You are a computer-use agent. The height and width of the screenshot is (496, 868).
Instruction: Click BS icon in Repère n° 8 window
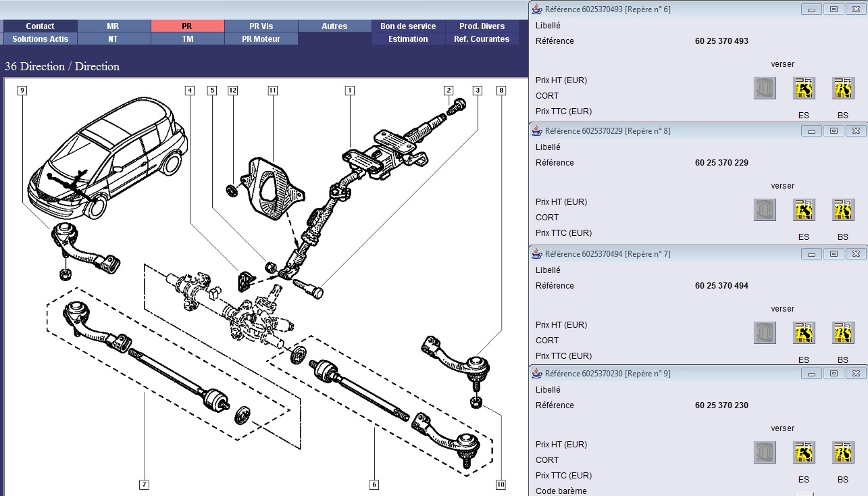pos(843,210)
